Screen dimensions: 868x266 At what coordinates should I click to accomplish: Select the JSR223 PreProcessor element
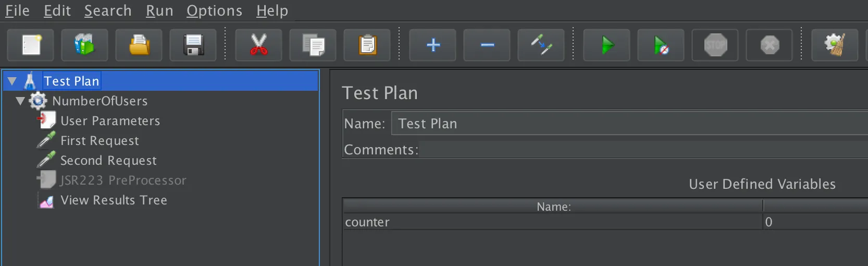click(x=123, y=180)
